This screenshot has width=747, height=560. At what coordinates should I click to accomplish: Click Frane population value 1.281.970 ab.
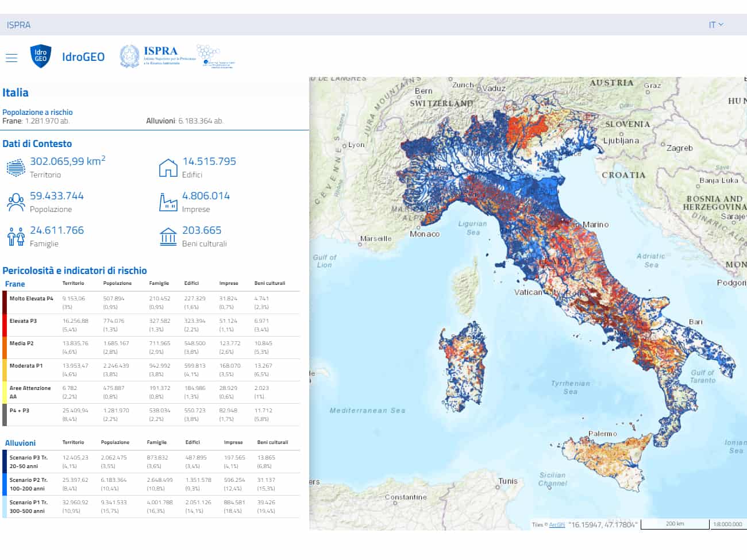coord(47,121)
